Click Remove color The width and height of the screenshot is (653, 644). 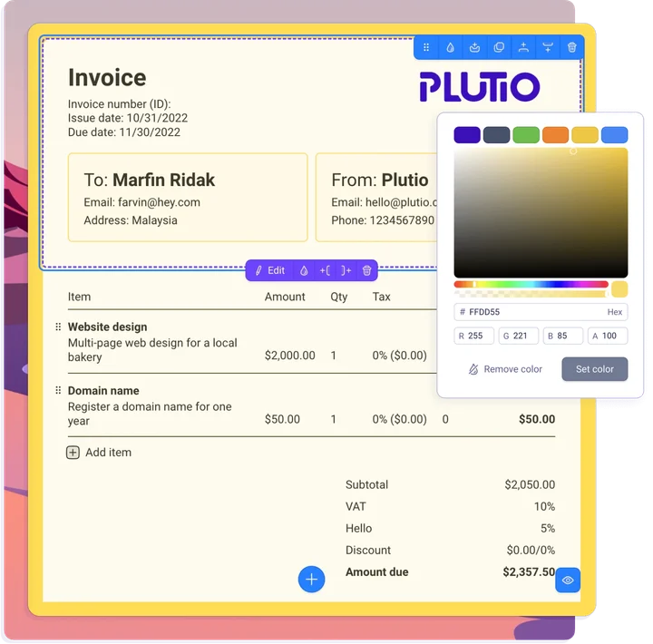click(504, 369)
